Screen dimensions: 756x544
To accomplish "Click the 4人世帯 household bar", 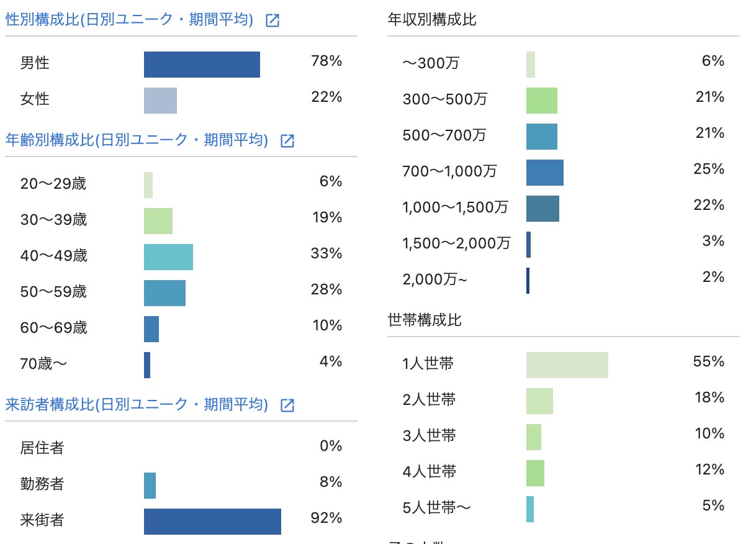I will (535, 473).
